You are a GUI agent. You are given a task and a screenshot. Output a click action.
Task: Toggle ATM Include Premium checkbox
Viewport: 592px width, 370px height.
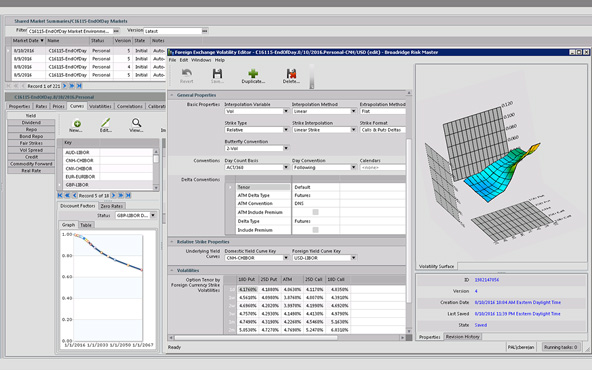pyautogui.click(x=315, y=212)
